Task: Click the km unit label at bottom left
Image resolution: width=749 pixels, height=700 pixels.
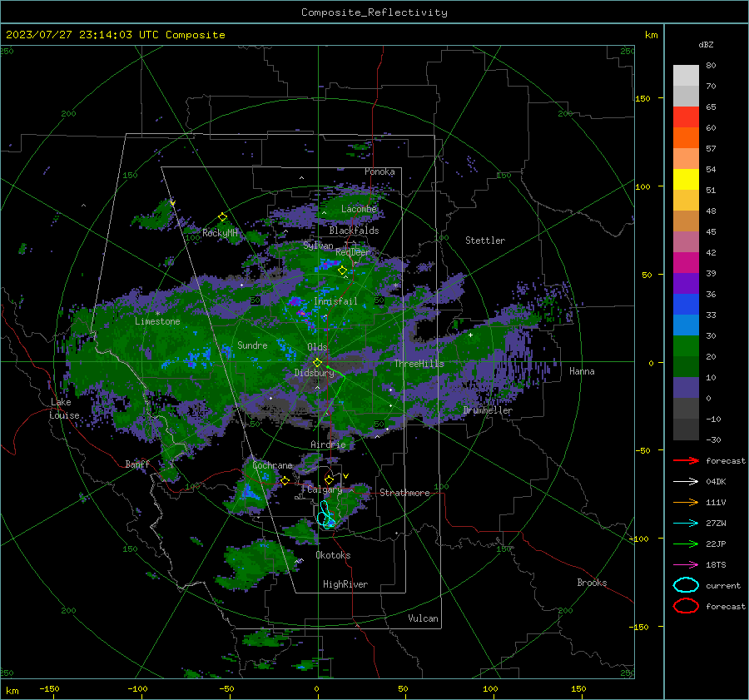Action: [x=12, y=691]
